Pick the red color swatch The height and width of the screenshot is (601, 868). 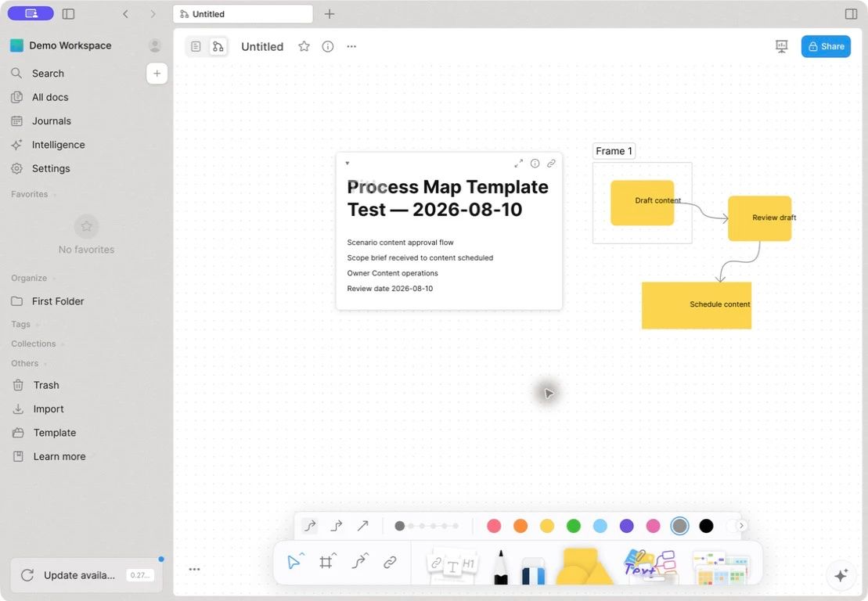point(494,526)
